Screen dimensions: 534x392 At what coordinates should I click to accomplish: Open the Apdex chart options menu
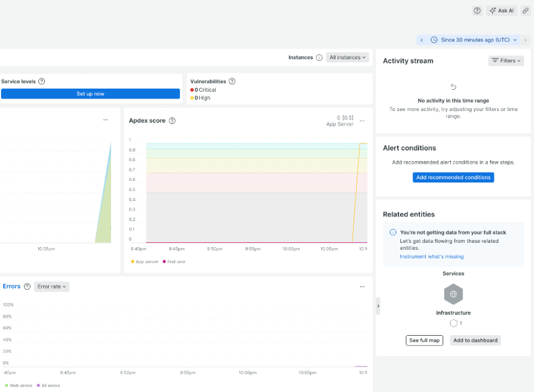pyautogui.click(x=362, y=120)
